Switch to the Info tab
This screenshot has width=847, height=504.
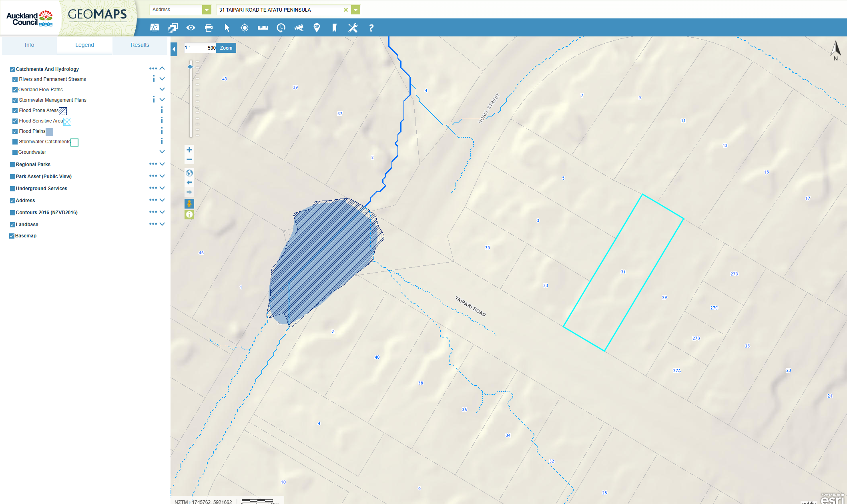[29, 45]
